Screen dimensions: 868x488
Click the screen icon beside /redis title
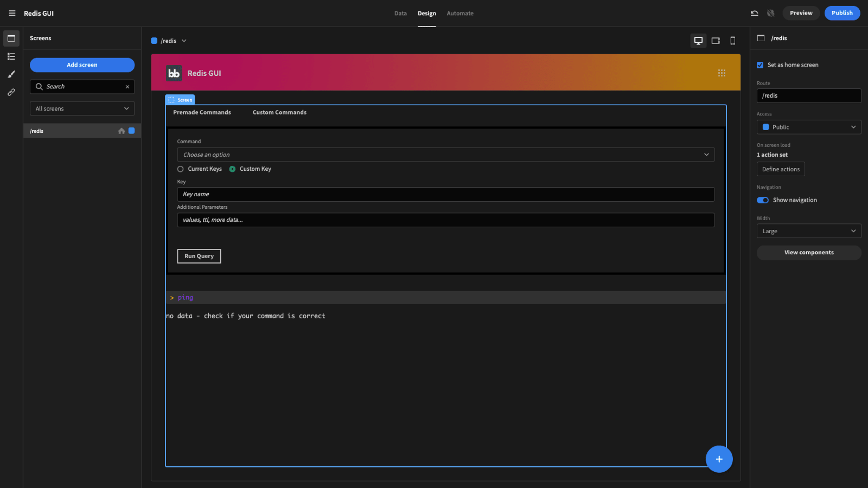pyautogui.click(x=761, y=38)
